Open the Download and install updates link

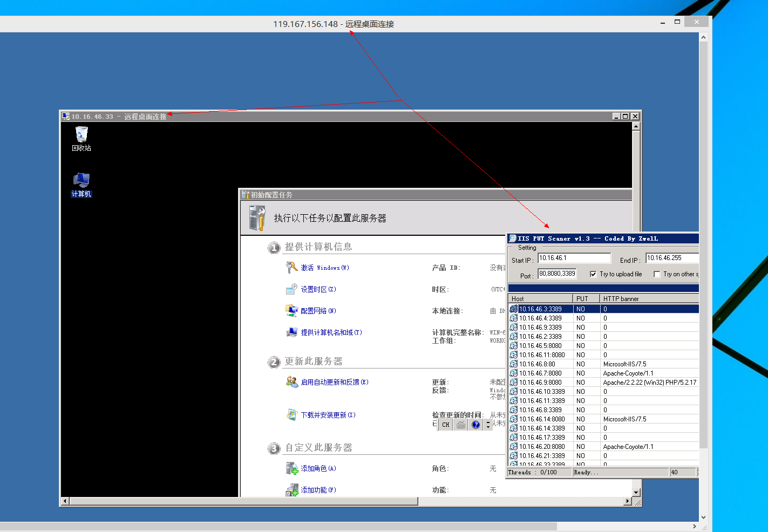pos(328,415)
